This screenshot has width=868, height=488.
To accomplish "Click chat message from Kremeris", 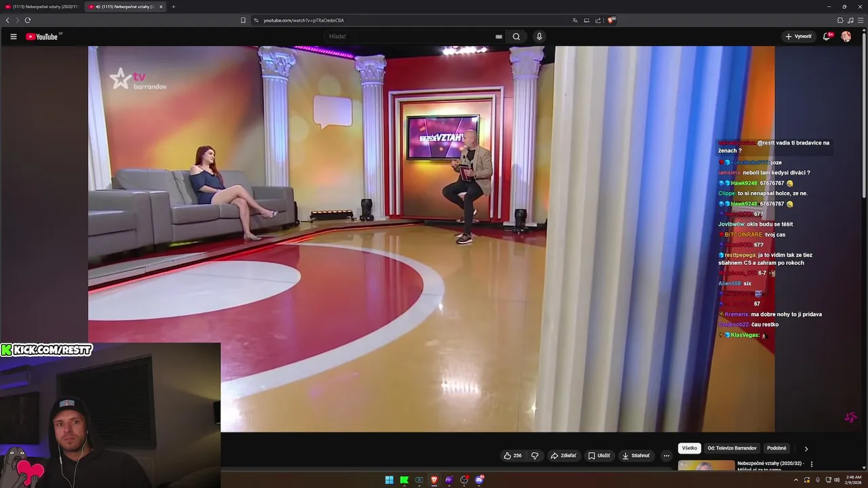I will coord(770,314).
